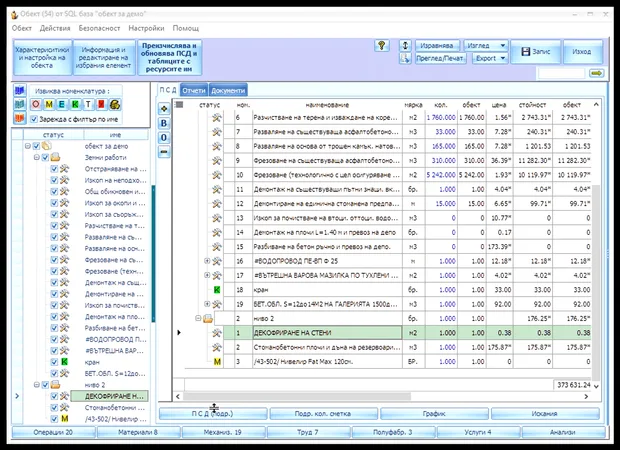620x450 pixels.
Task: Open the График bottom tab
Action: tap(434, 414)
